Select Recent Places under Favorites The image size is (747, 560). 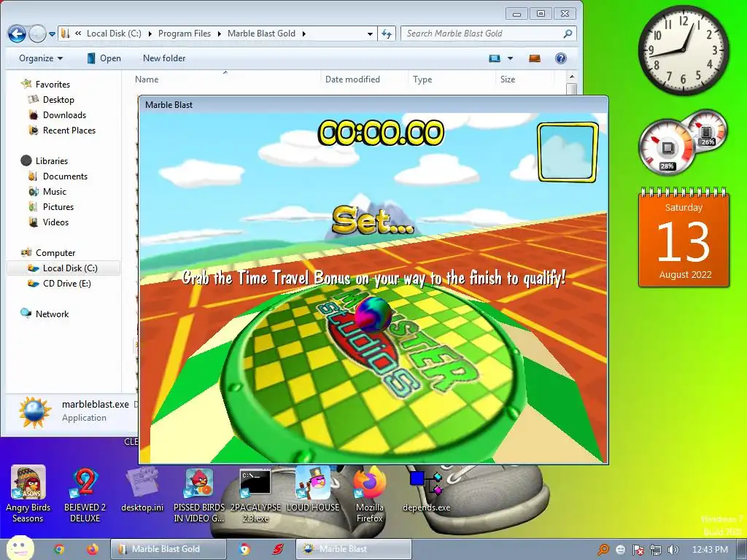click(x=69, y=130)
